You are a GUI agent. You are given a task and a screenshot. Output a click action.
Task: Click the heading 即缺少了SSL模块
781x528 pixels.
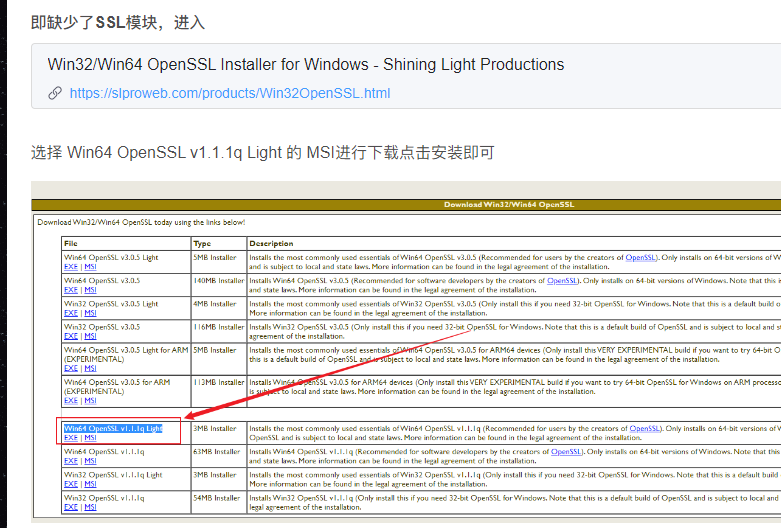118,22
